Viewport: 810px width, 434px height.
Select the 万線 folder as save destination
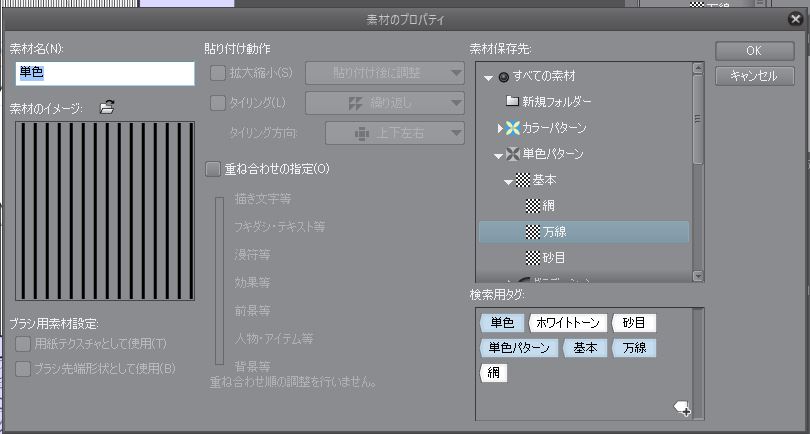point(556,232)
